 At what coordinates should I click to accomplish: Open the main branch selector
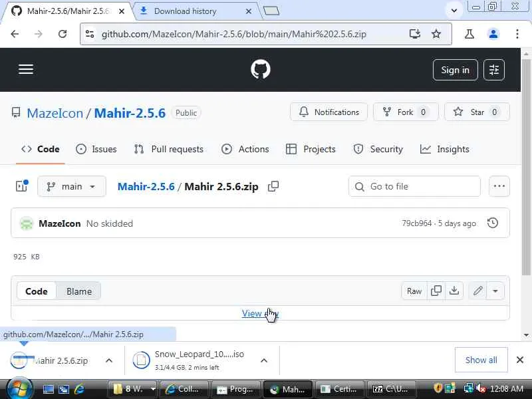[x=72, y=186]
